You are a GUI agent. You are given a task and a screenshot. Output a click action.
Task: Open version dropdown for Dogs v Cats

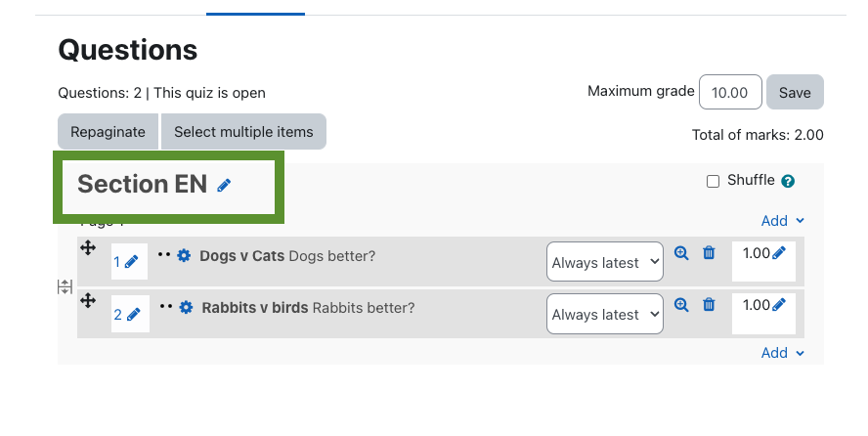click(605, 262)
